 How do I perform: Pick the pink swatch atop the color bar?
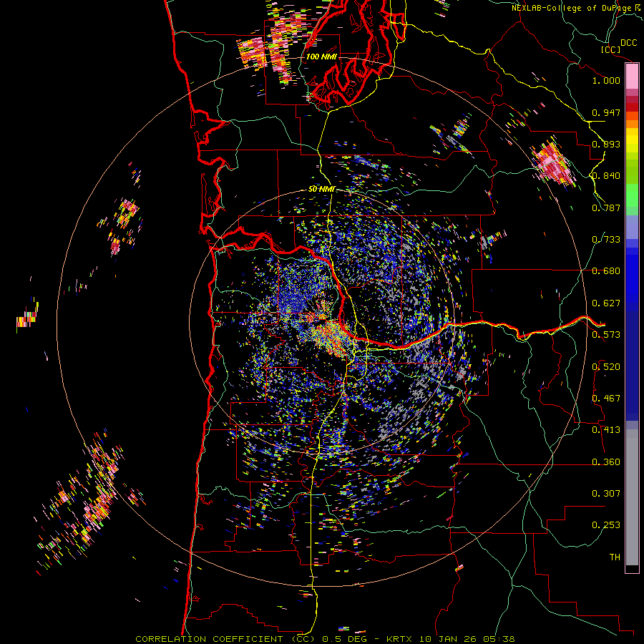point(632,77)
